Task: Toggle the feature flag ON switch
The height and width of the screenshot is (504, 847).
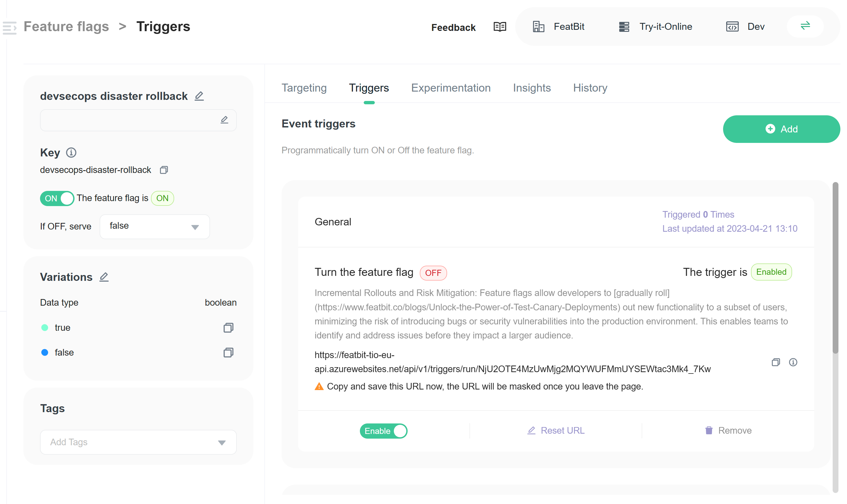Action: pos(57,198)
